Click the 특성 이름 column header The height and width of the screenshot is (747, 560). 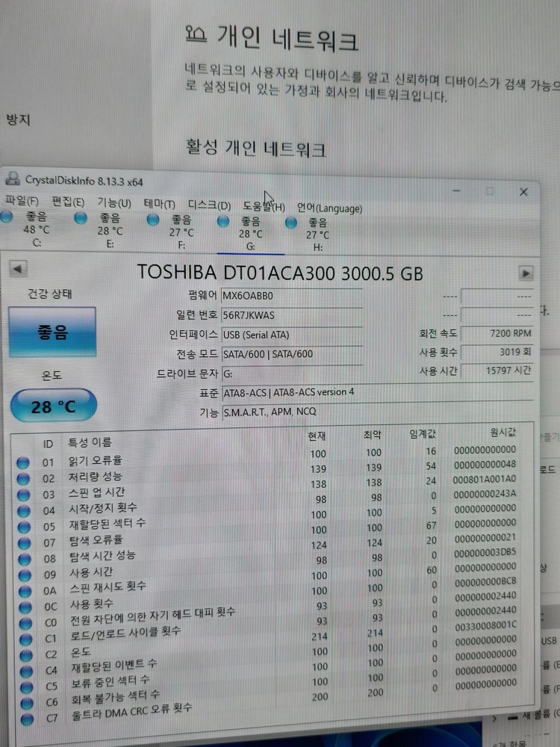pyautogui.click(x=90, y=442)
